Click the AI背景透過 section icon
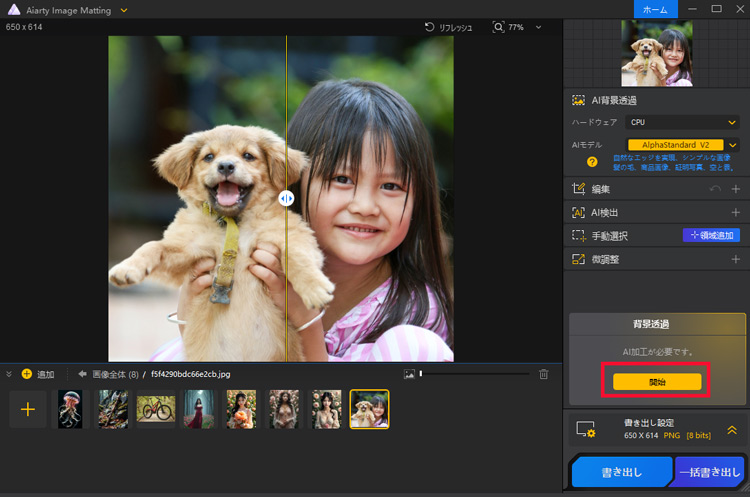The width and height of the screenshot is (750, 497). pos(578,100)
